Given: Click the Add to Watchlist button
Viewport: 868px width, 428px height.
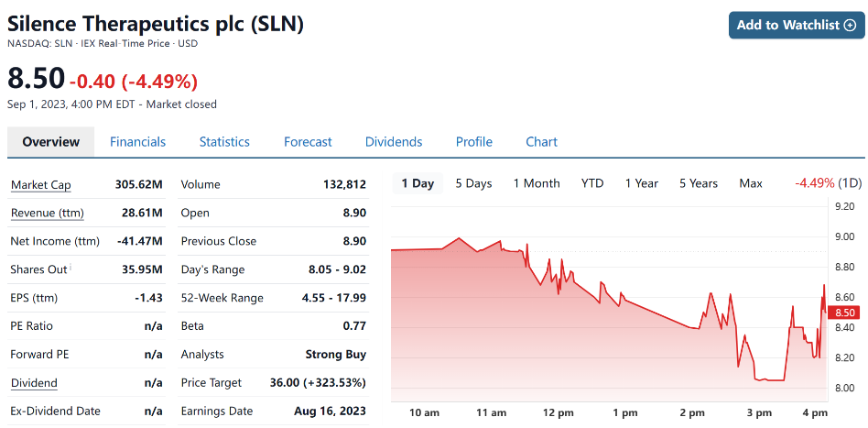Looking at the screenshot, I should click(796, 25).
